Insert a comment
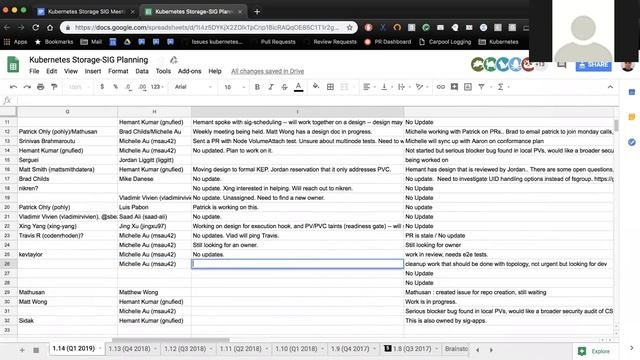Image resolution: width=640 pixels, height=360 pixels. pos(454,87)
